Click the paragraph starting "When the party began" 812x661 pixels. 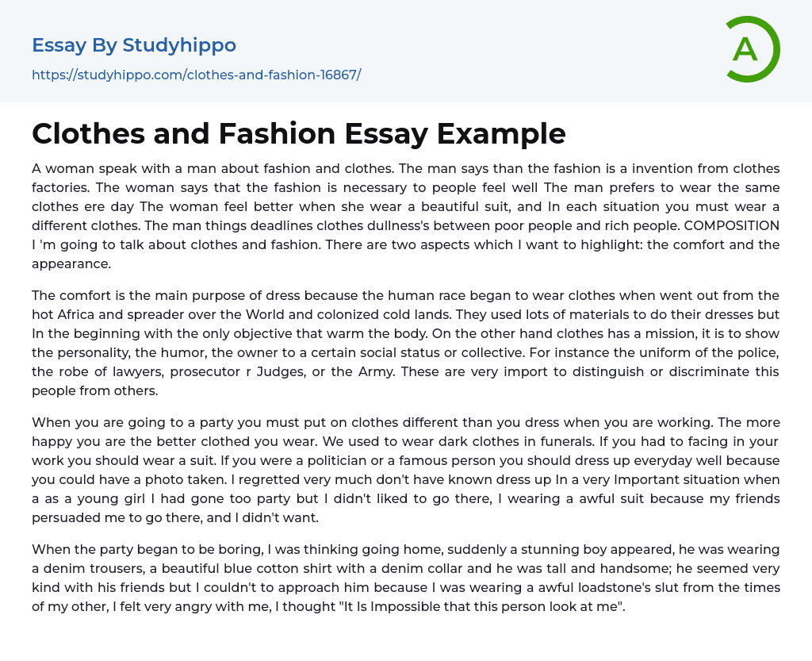(405, 578)
